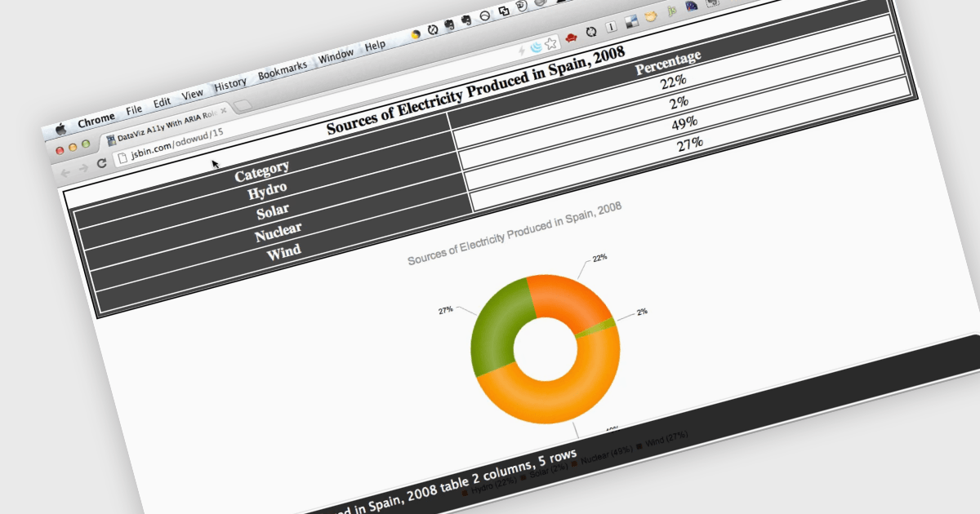This screenshot has height=514, width=980.
Task: Click the browser Back arrow
Action: click(67, 171)
